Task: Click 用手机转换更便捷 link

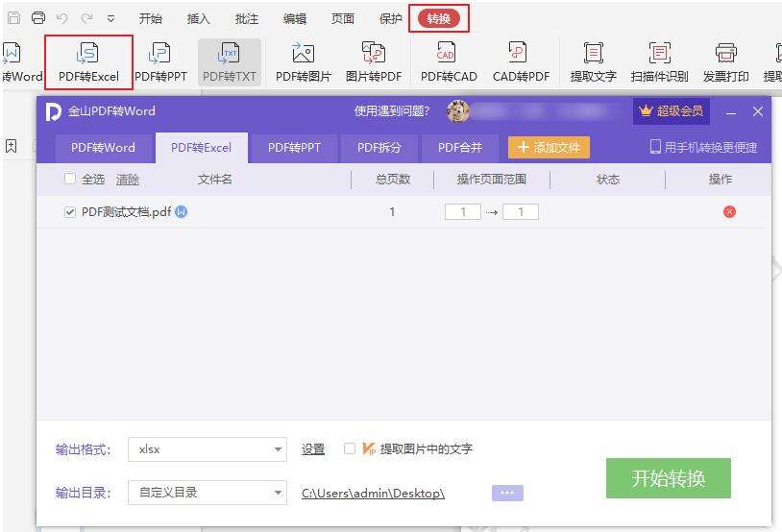Action: click(x=703, y=147)
